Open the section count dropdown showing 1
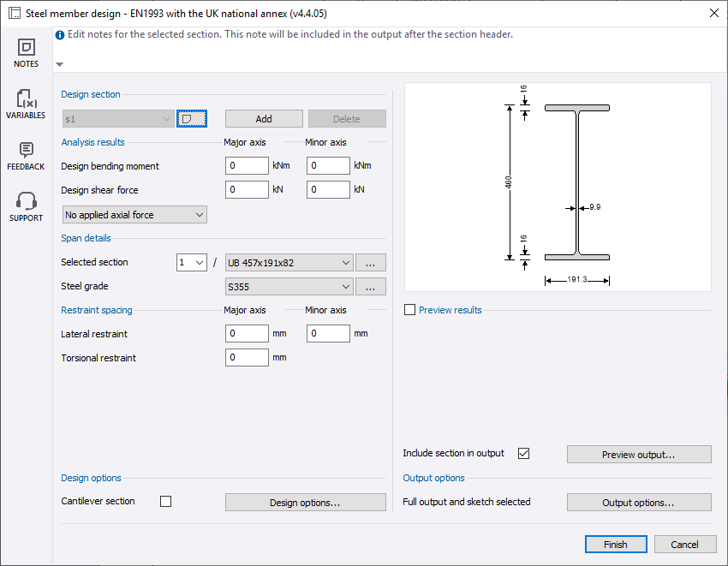Viewport: 728px width, 566px height. (x=192, y=263)
